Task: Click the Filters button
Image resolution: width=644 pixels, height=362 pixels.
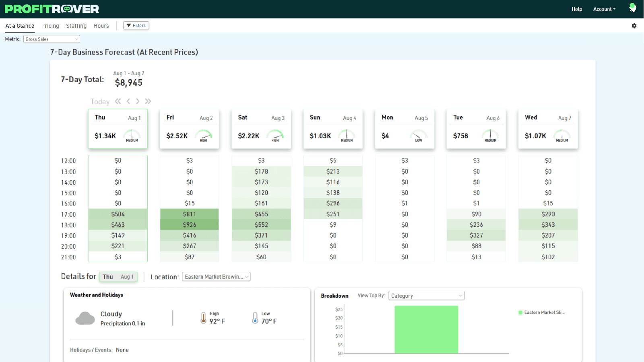Action: click(x=136, y=25)
